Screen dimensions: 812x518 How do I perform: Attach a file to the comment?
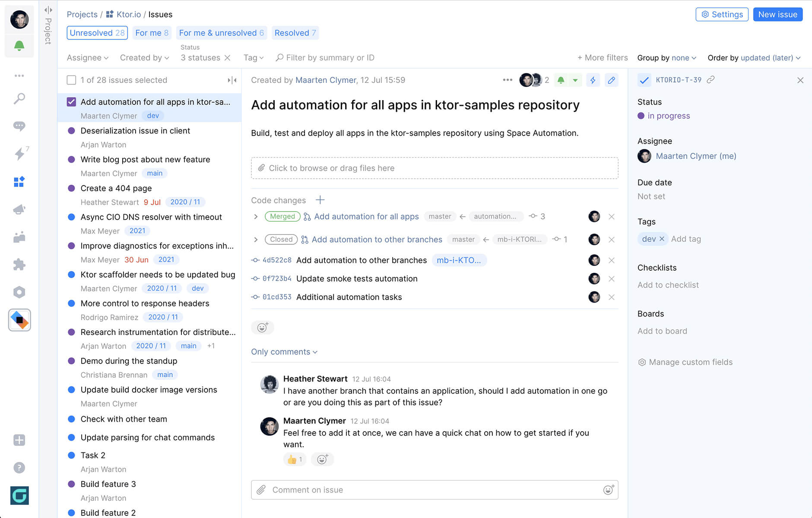tap(261, 490)
